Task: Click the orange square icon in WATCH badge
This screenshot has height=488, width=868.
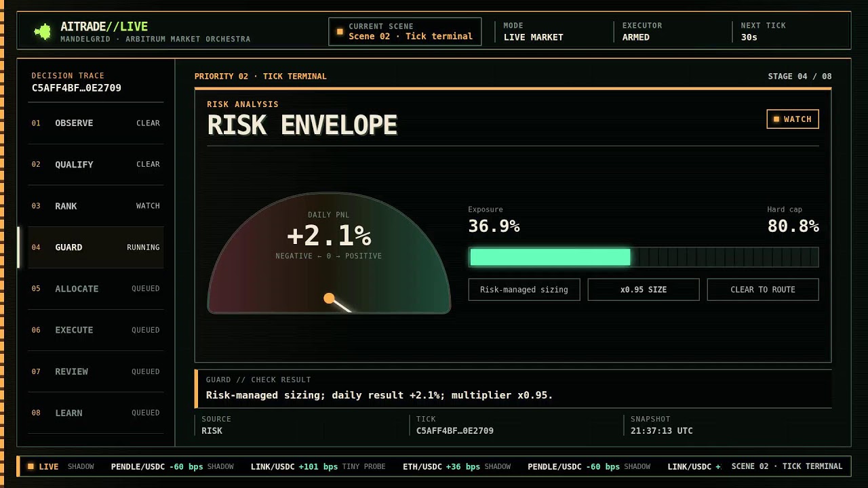Action: [776, 119]
